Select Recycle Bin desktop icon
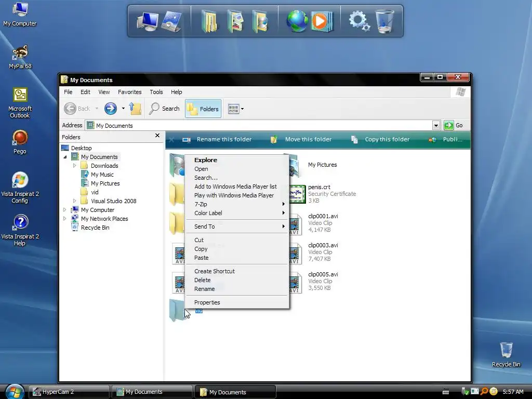 click(506, 354)
